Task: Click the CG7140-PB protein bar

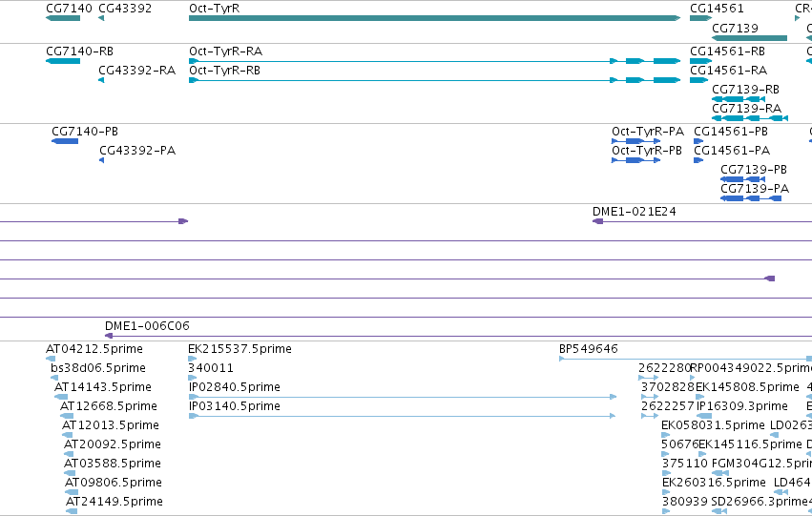Action: coord(65,141)
